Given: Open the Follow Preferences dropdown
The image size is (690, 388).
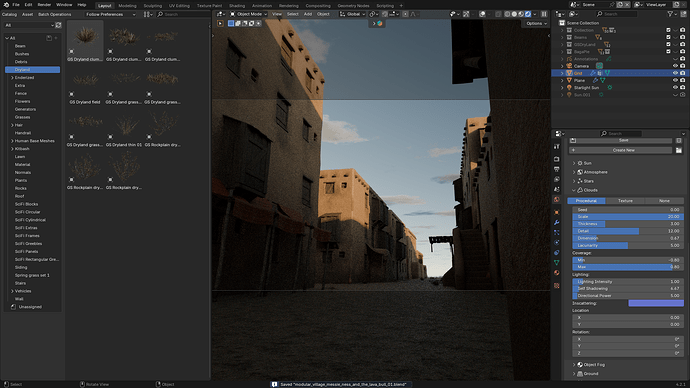Looking at the screenshot, I should pos(110,15).
